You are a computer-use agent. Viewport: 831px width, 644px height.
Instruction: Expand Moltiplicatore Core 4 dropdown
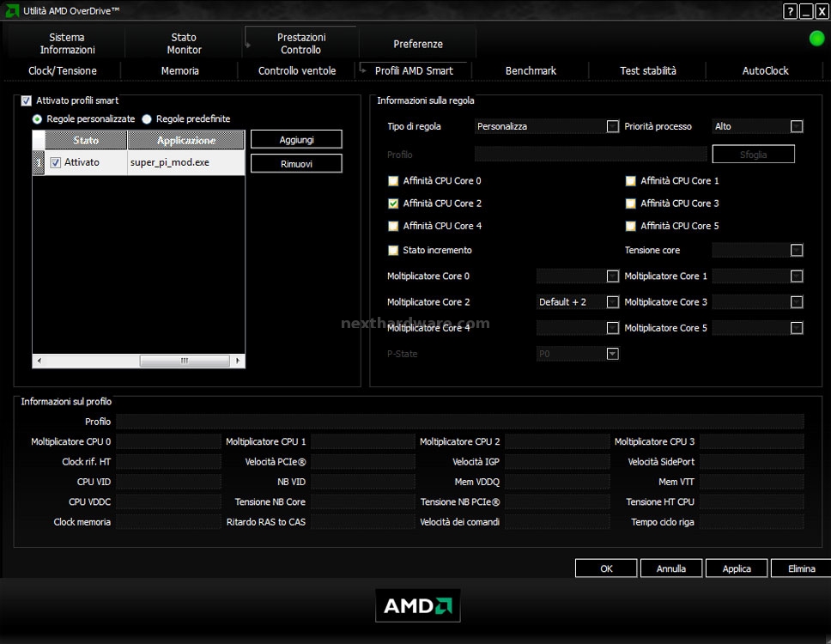(613, 328)
